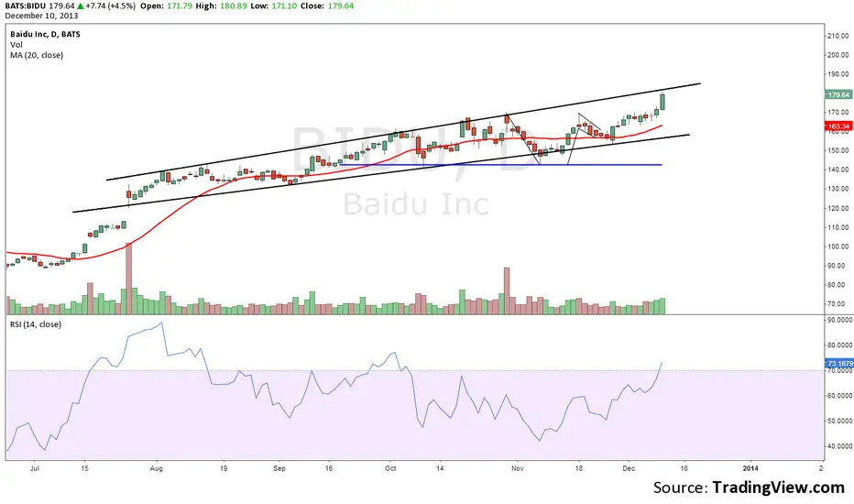Click the 50.0000 RSI axis label

pos(840,422)
